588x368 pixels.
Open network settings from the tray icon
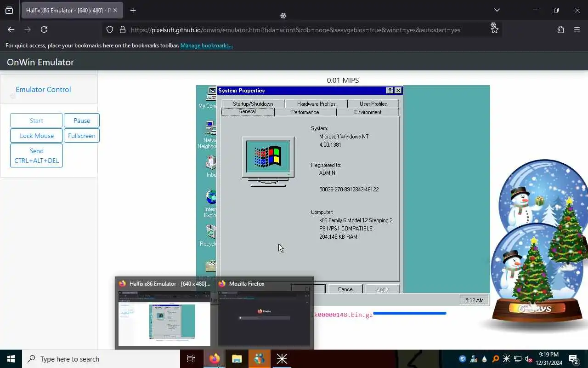(x=518, y=359)
